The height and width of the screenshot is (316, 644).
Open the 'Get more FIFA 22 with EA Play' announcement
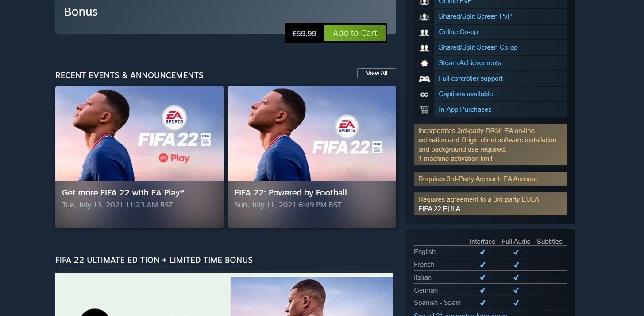[x=139, y=157]
